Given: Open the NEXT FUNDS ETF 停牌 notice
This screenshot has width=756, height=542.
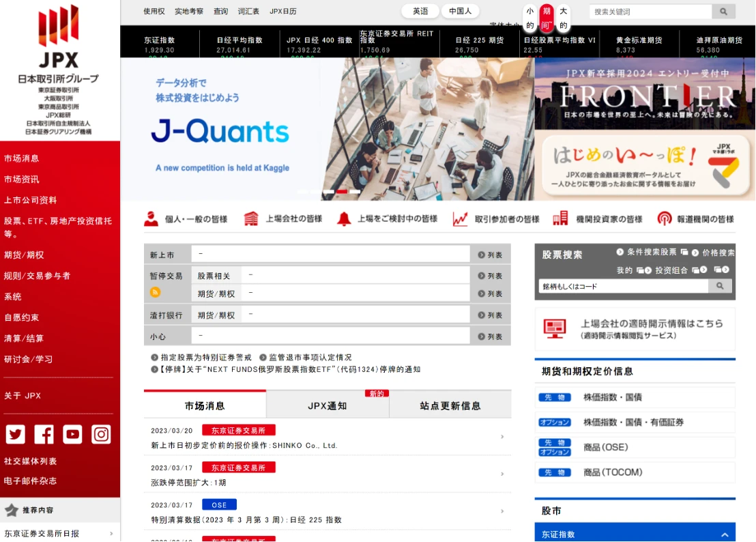Looking at the screenshot, I should (290, 369).
